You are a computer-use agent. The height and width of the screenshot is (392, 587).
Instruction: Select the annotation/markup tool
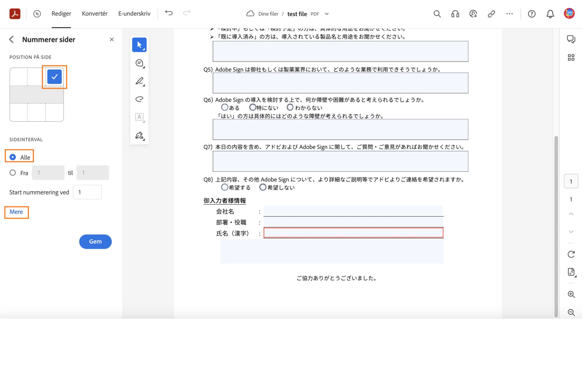click(x=140, y=81)
